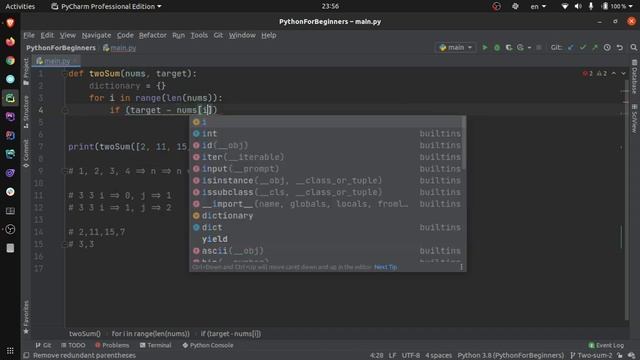This screenshot has width=640, height=360.
Task: Jump to next highlighted error arrow
Action: pos(623,73)
